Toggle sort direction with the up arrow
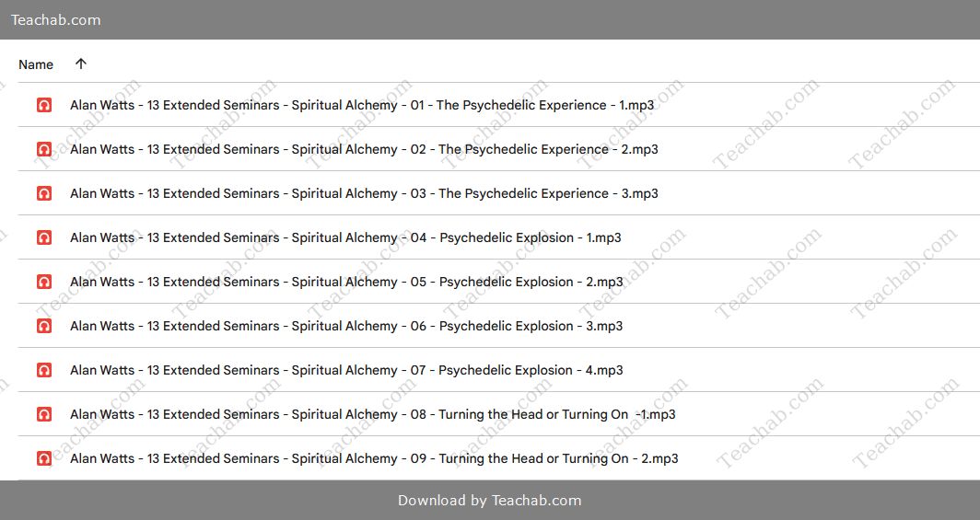This screenshot has height=520, width=980. [x=81, y=64]
